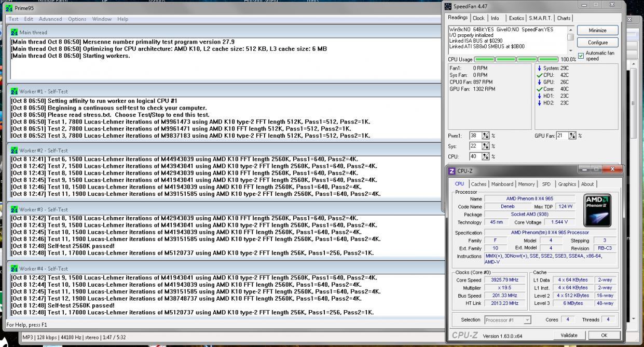Open the Mainboard tab in CPU-Z
This screenshot has height=347, width=644.
[502, 184]
